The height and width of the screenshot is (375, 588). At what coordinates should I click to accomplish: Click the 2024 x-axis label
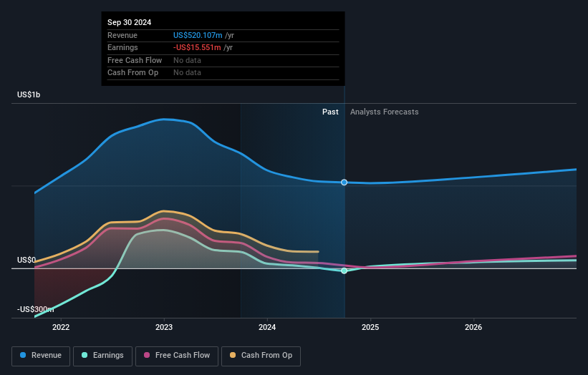(x=267, y=328)
